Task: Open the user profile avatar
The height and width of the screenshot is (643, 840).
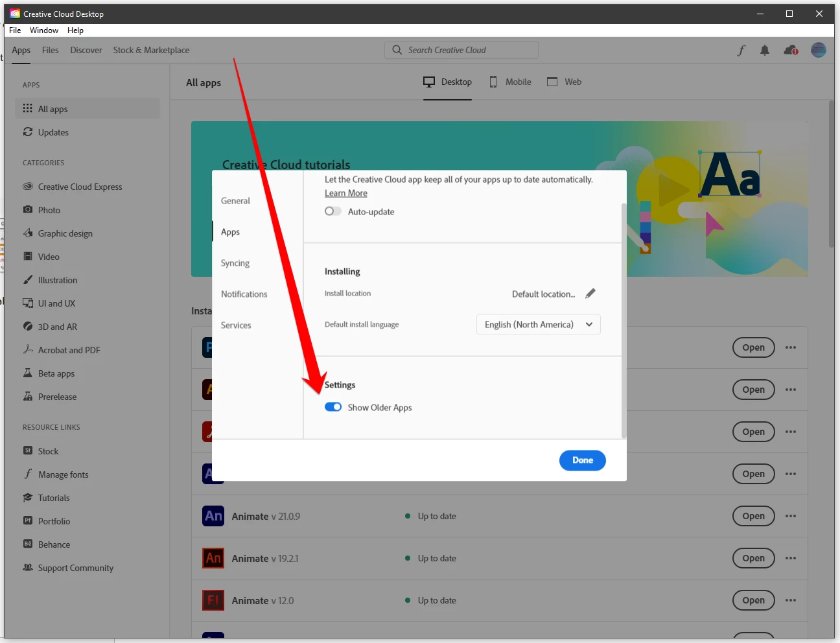Action: pyautogui.click(x=819, y=50)
